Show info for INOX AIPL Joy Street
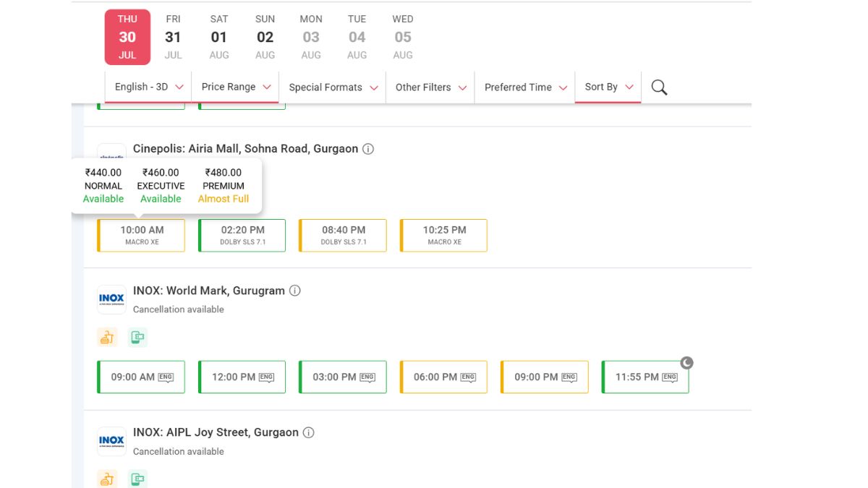 [x=309, y=433]
